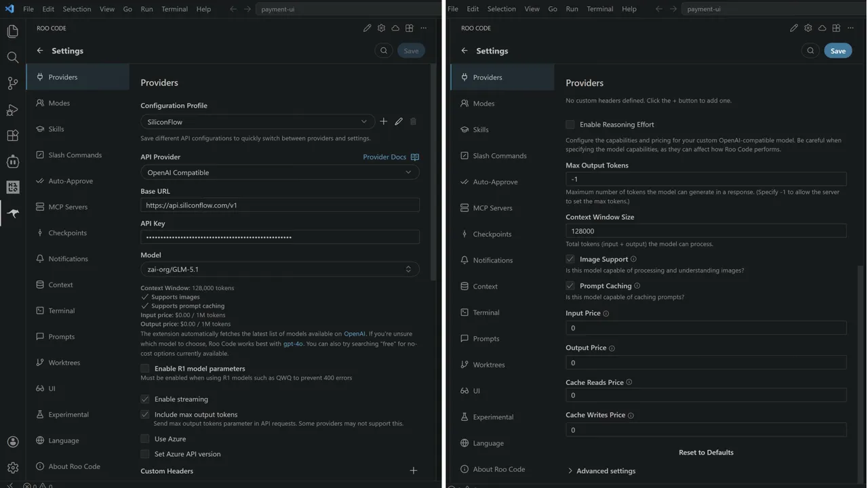Click the Input Price field
868x488 pixels.
706,327
